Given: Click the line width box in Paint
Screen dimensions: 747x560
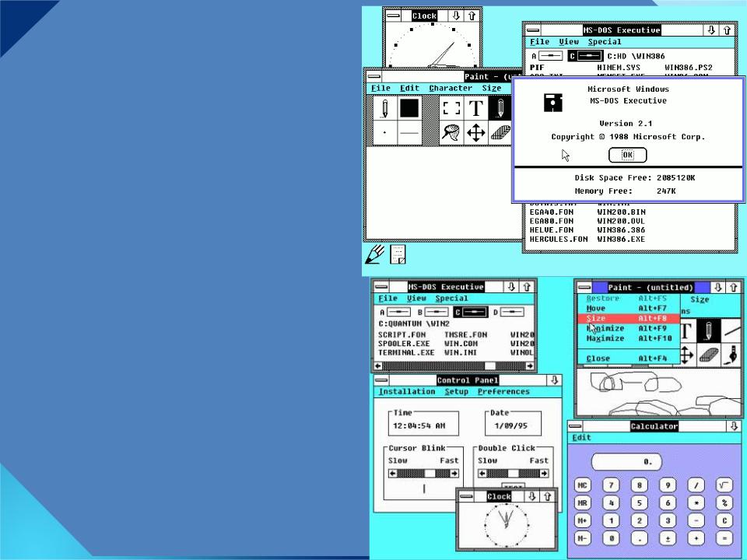Looking at the screenshot, I should [410, 132].
